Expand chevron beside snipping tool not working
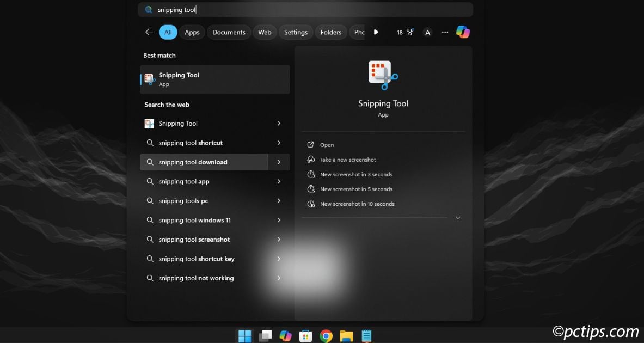 point(279,278)
